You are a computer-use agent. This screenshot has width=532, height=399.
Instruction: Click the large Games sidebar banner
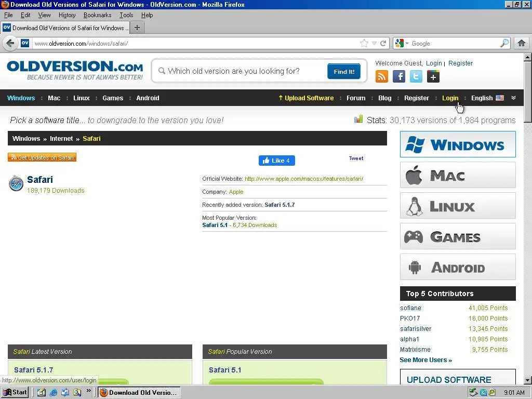458,236
